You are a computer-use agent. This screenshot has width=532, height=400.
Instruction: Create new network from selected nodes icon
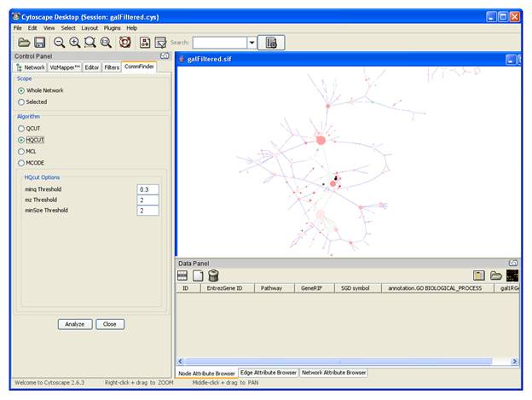(x=145, y=43)
